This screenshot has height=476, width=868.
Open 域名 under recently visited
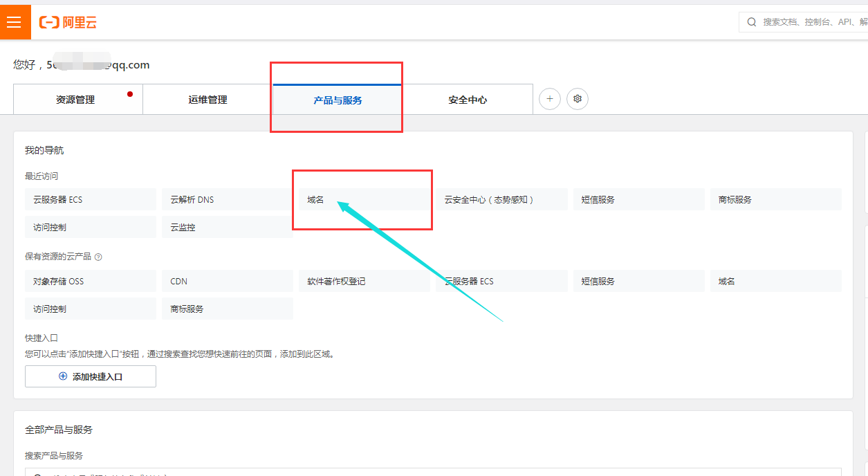[364, 199]
